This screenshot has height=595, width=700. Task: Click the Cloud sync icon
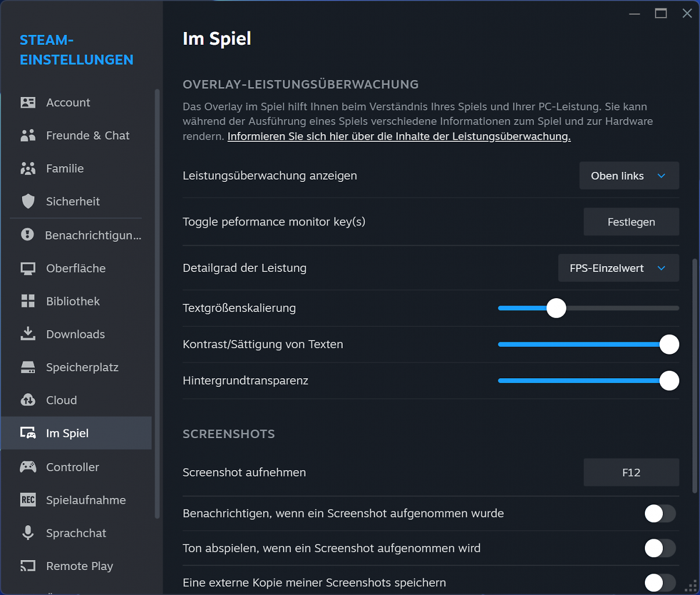(x=28, y=400)
